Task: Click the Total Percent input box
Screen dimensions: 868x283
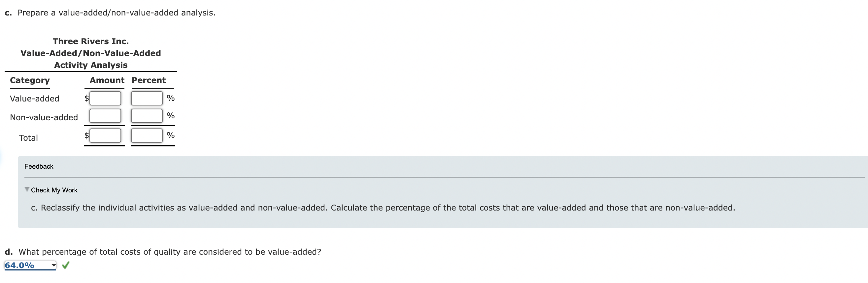Action: pos(147,136)
